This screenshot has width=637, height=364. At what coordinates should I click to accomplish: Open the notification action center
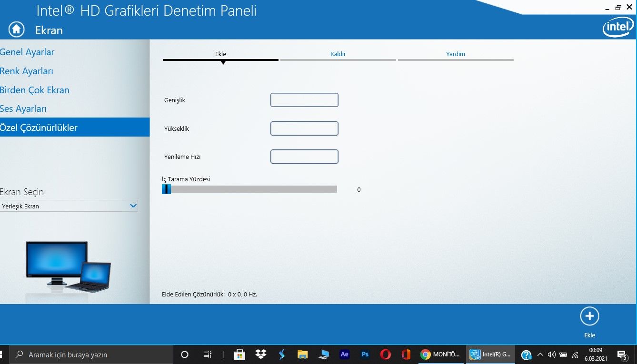click(622, 354)
